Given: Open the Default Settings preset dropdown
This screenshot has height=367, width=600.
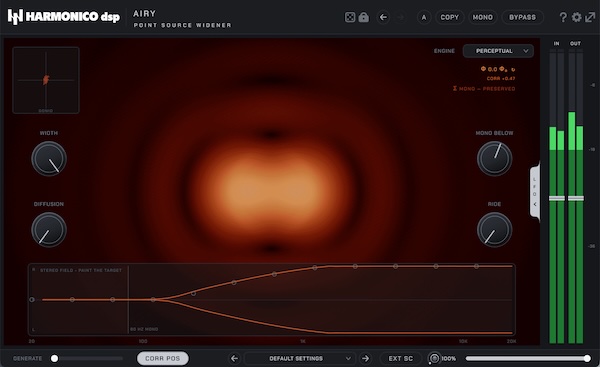Looking at the screenshot, I should pos(300,359).
